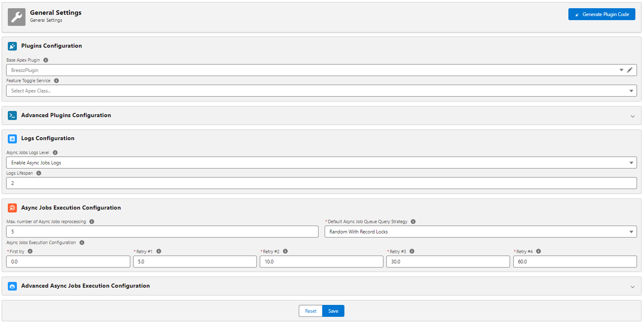Expand the Advanced Async Jobs Execution Configuration section
This screenshot has height=323, width=644.
pos(632,286)
